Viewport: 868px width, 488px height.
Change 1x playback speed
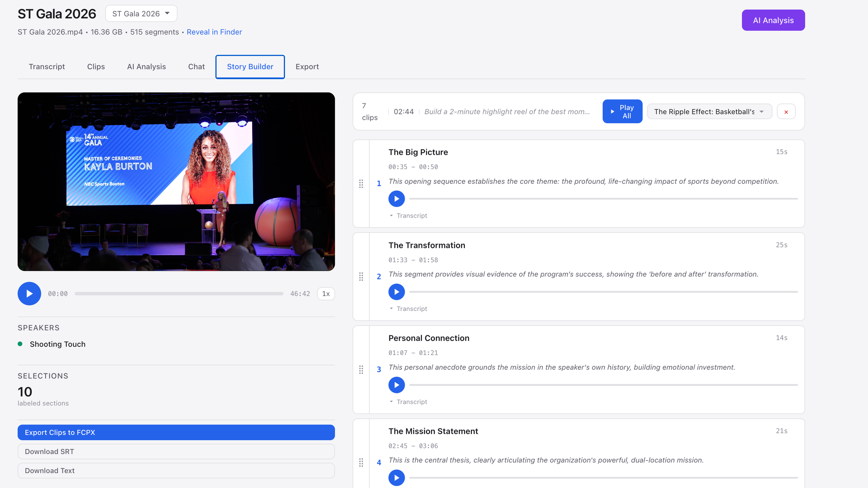(x=326, y=294)
